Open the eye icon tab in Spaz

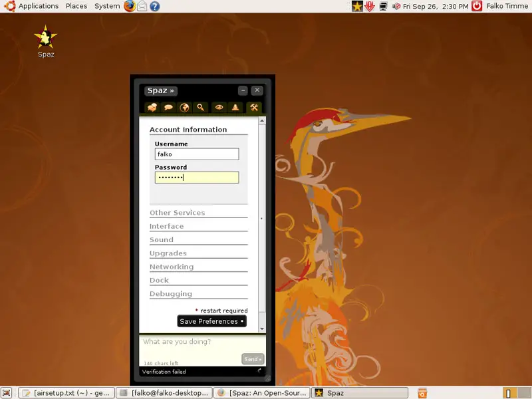219,108
